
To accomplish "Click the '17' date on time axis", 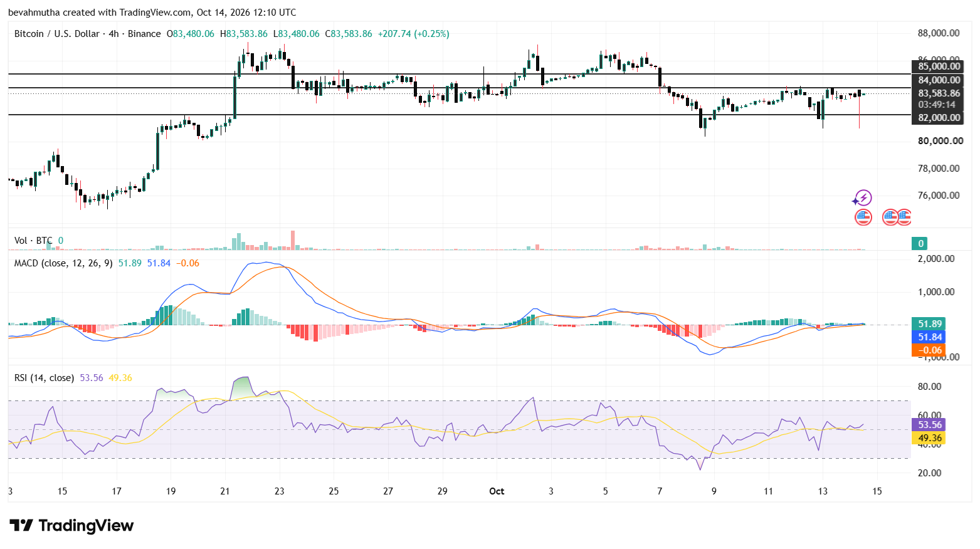I will click(117, 491).
